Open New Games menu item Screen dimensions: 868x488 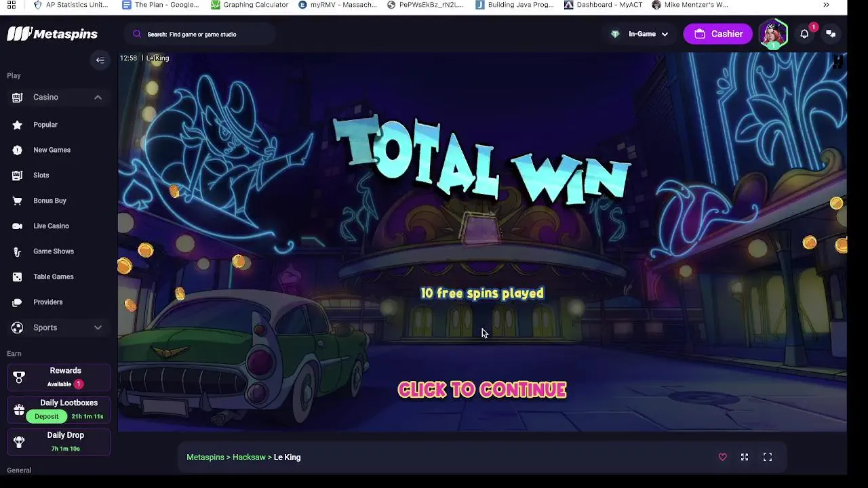[x=52, y=150]
